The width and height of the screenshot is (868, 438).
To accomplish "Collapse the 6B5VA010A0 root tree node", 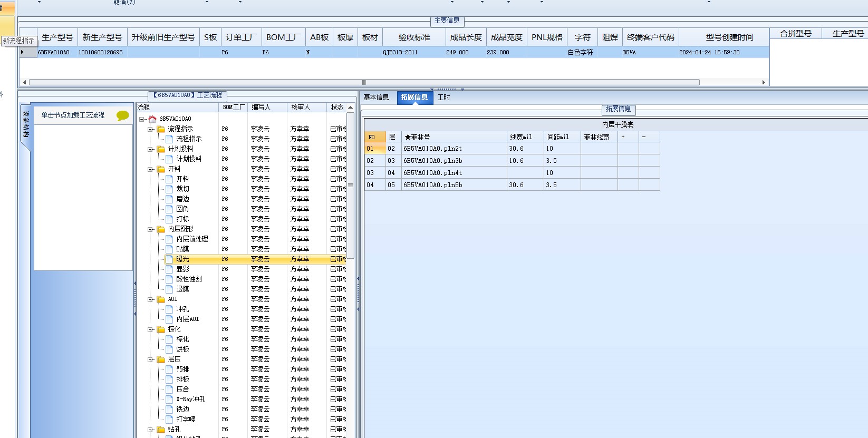I will point(142,119).
